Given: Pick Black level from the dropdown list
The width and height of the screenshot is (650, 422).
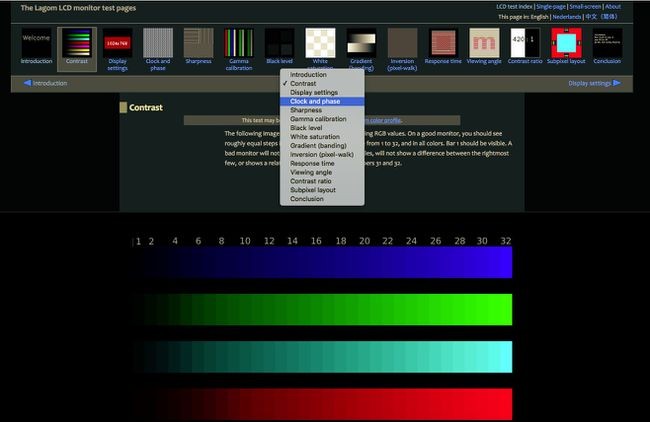Looking at the screenshot, I should 306,128.
